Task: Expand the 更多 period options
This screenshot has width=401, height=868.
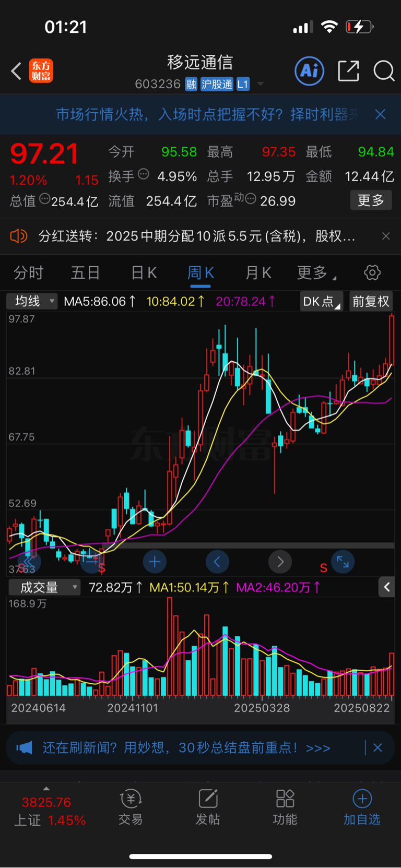Action: 316,272
